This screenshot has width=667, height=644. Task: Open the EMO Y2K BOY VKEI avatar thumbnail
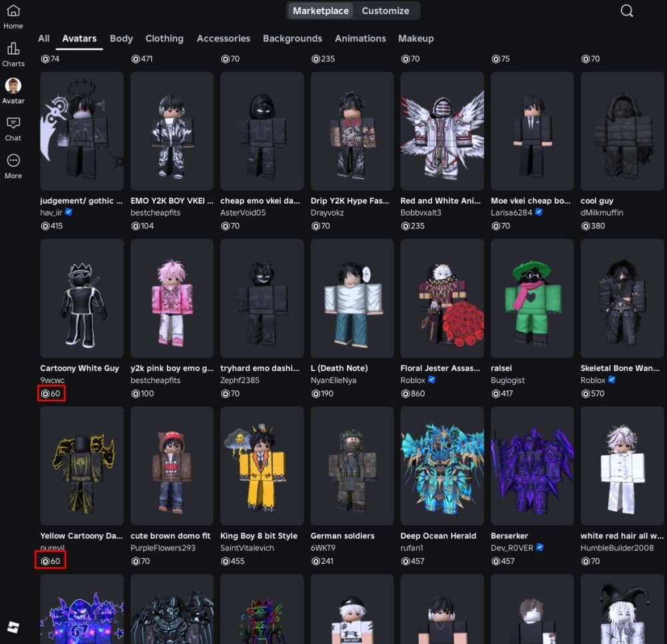point(172,131)
